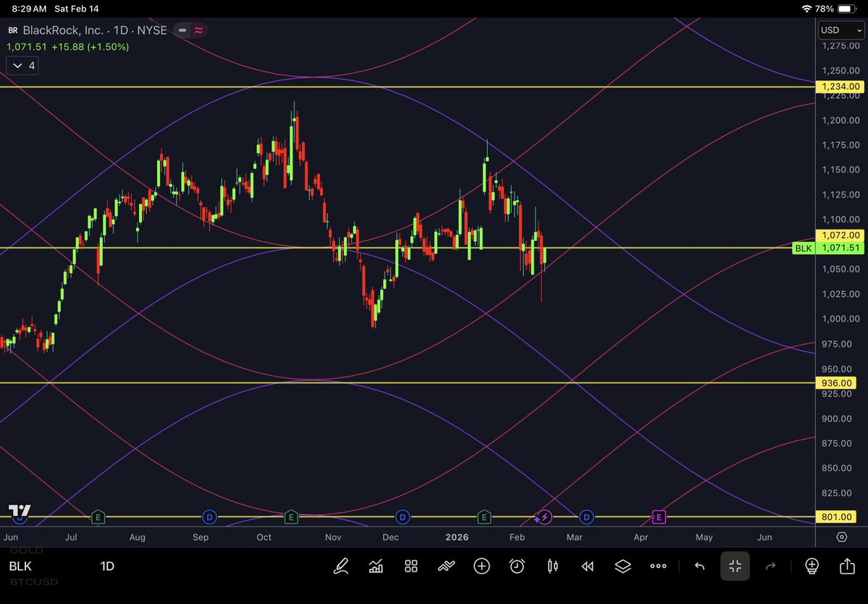Tap the Wi-Fi status icon
868x604 pixels.
tap(806, 9)
